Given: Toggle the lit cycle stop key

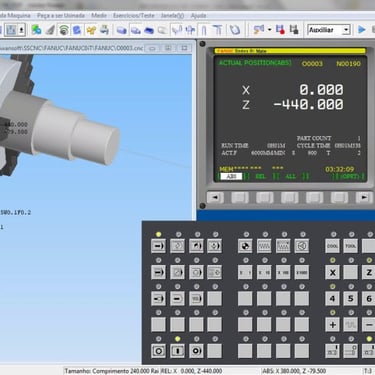Looking at the screenshot, I should coord(177,351).
